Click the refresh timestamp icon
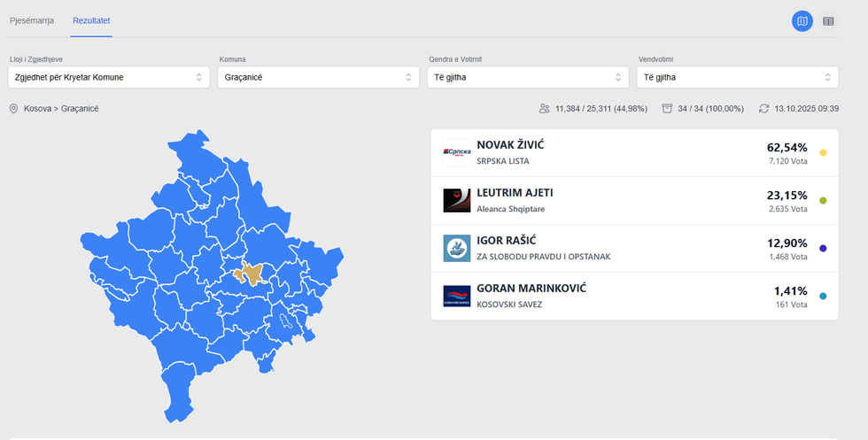The height and width of the screenshot is (440, 868). coord(763,108)
